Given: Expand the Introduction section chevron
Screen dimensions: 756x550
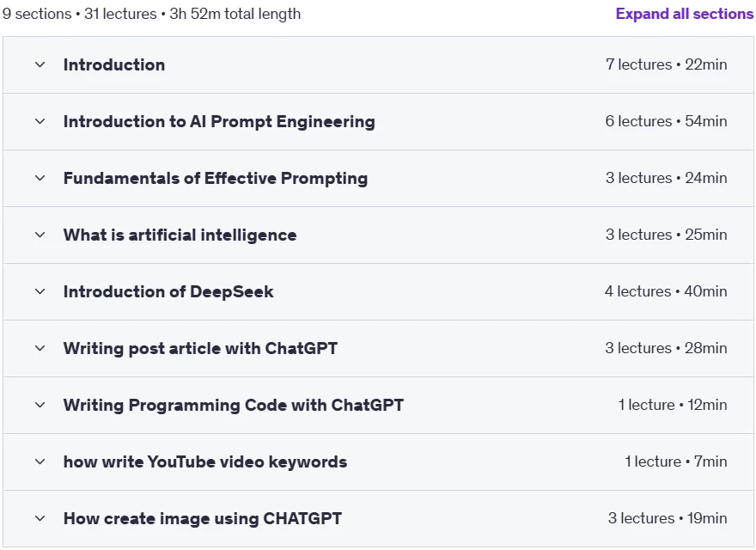Looking at the screenshot, I should coord(40,64).
